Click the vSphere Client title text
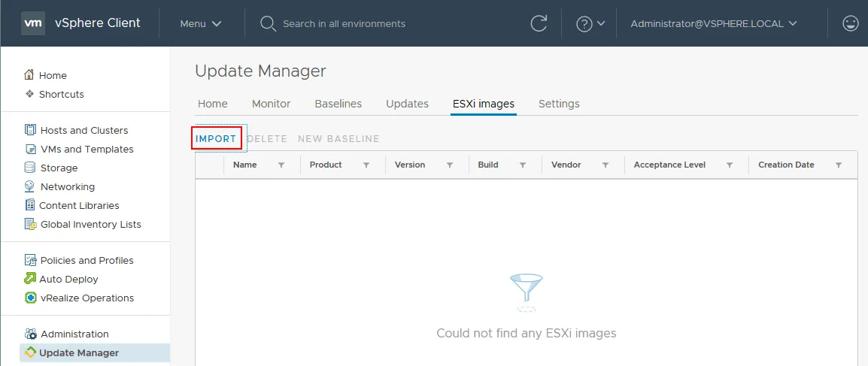This screenshot has width=868, height=366. coord(98,23)
